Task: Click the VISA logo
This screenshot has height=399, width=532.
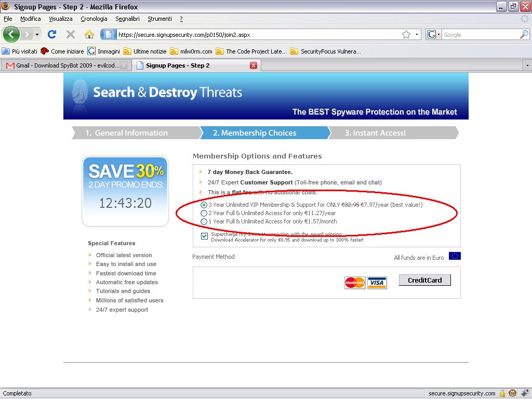Action: click(377, 283)
